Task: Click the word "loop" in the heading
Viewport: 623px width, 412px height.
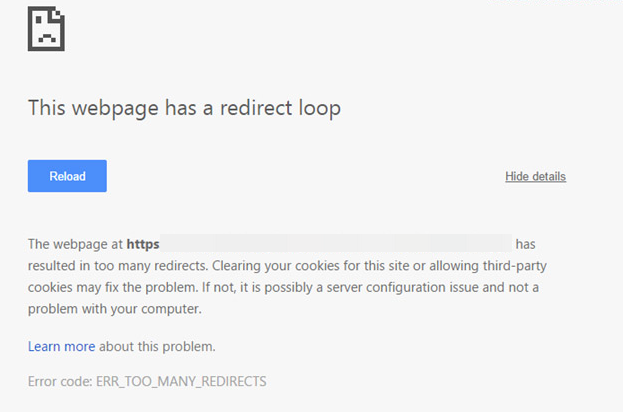Action: pyautogui.click(x=318, y=108)
